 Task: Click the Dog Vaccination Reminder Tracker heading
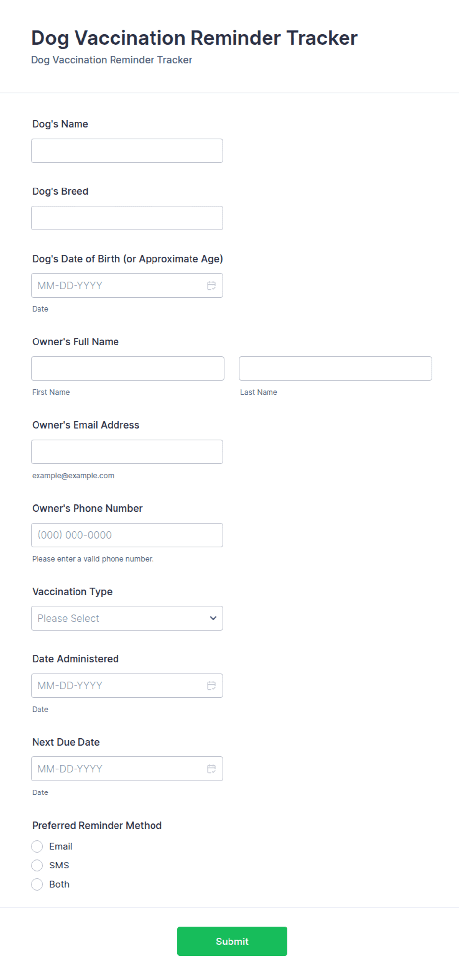click(x=194, y=38)
